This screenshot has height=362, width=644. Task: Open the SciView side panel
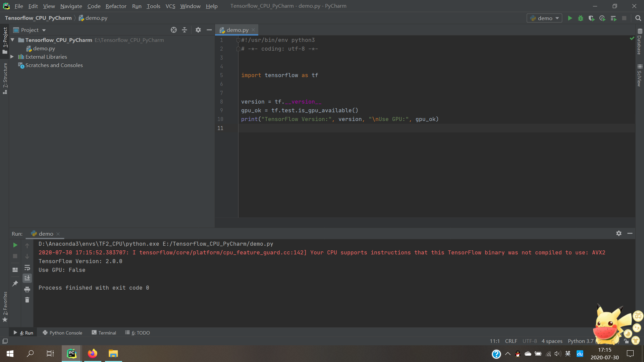point(640,75)
